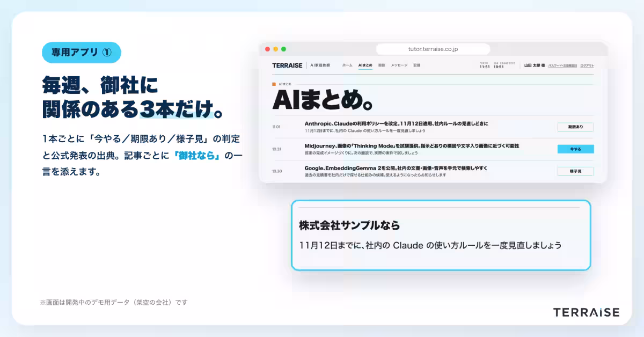Click the tutor.terraise.co.jp address bar

coord(433,49)
